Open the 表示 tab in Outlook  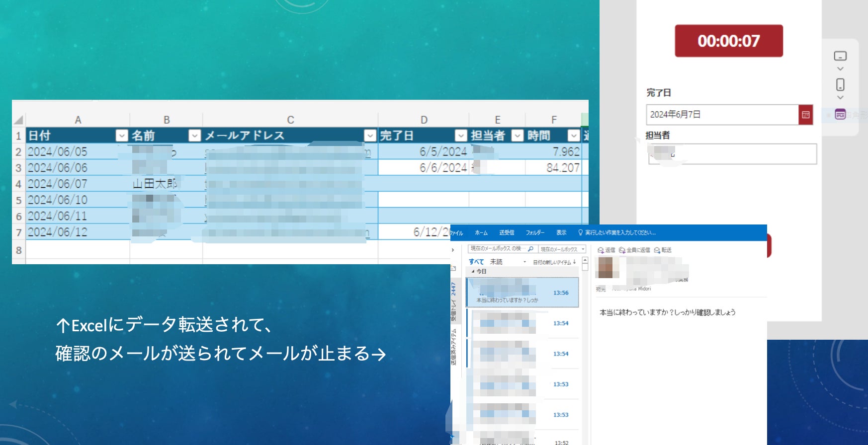coord(561,232)
